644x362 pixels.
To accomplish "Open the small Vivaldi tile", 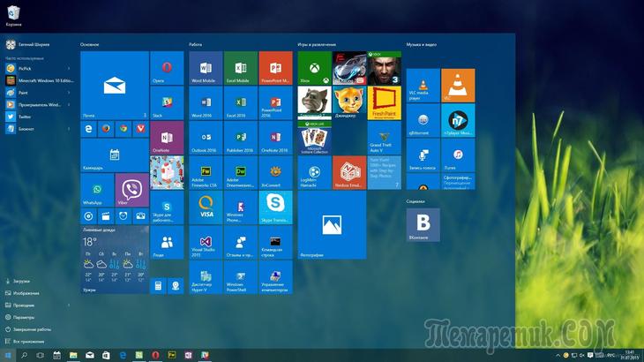I will point(141,129).
